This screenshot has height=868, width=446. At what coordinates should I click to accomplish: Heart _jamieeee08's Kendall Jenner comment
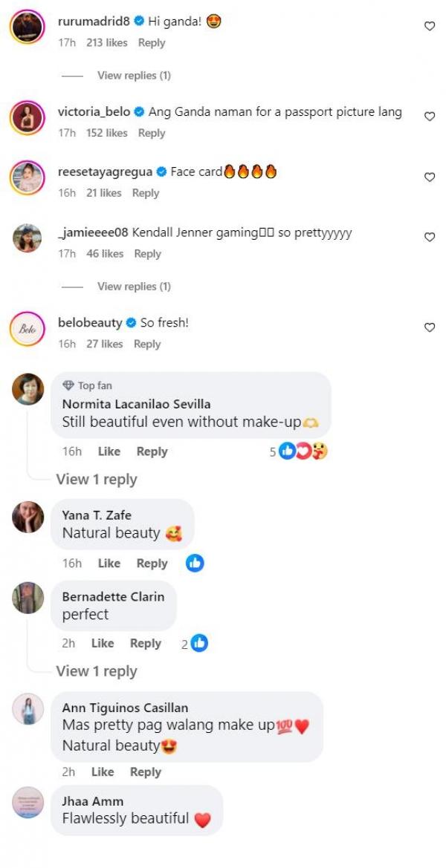tap(429, 238)
